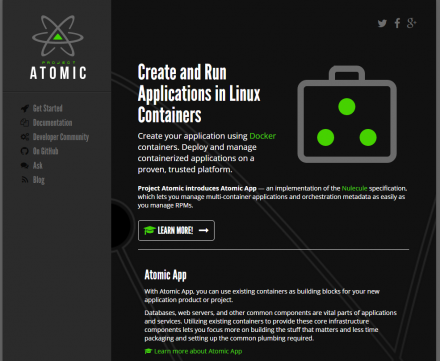Follow the Nulecule specification link
Viewport: 440px width, 361px height.
pyautogui.click(x=354, y=188)
